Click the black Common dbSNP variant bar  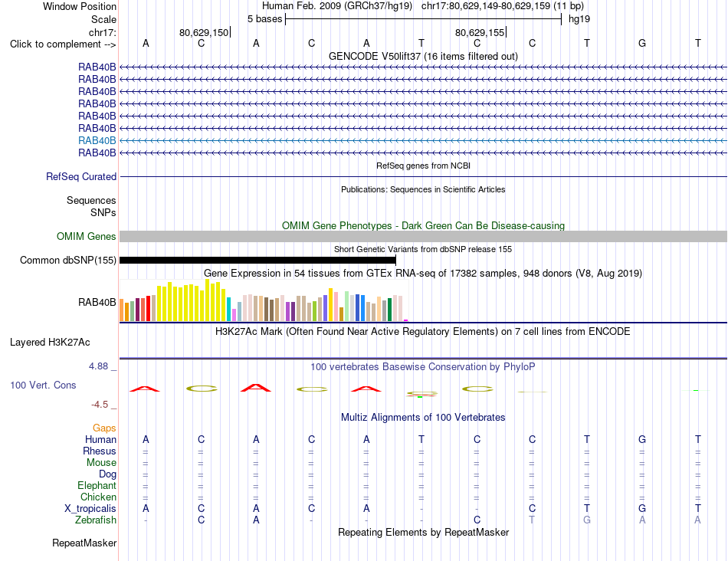click(257, 260)
